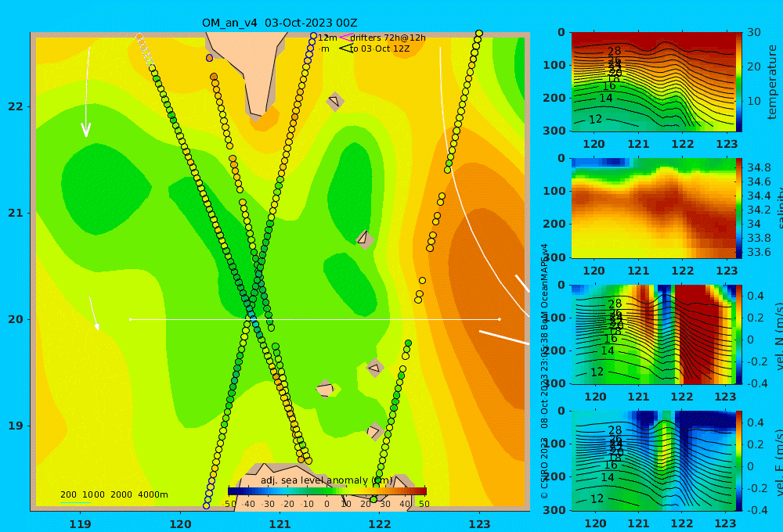Click the vel. N colorbar

tap(739, 334)
